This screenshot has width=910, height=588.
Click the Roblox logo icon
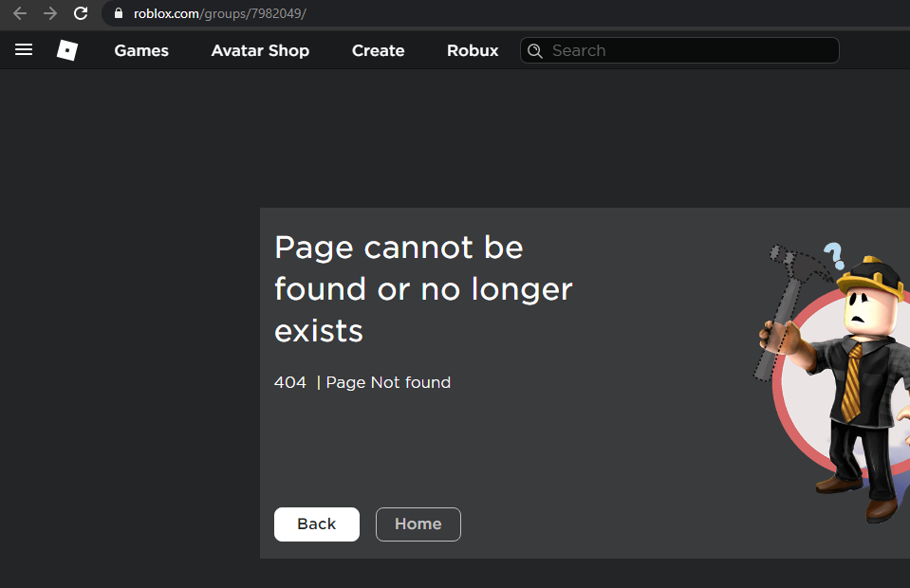[67, 50]
